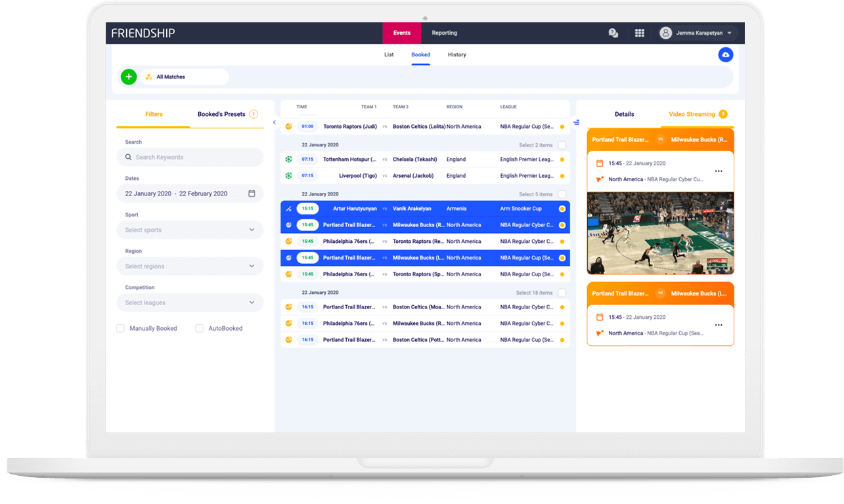Click the All Matches preset chip
844x504 pixels.
click(184, 77)
